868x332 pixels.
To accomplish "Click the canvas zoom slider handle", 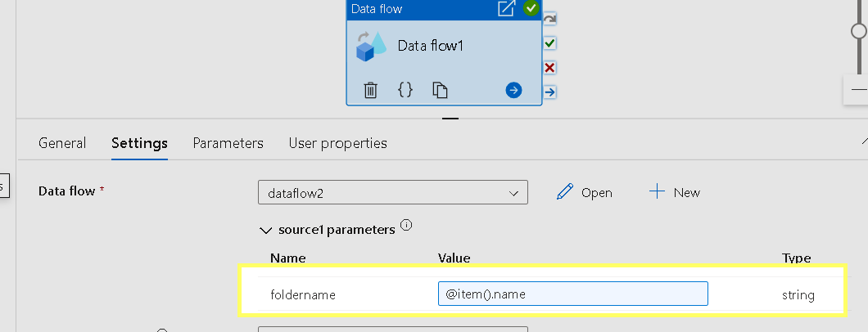I will 859,31.
